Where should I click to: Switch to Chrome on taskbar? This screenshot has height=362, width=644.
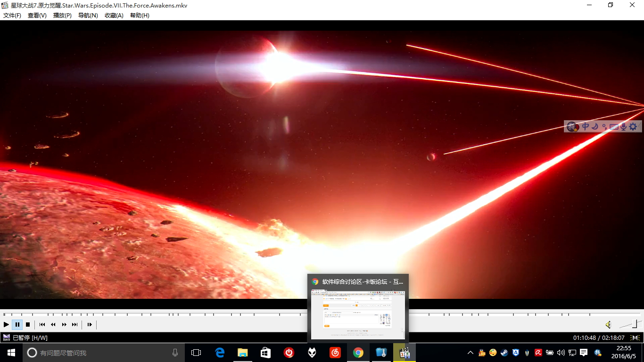[x=358, y=353]
